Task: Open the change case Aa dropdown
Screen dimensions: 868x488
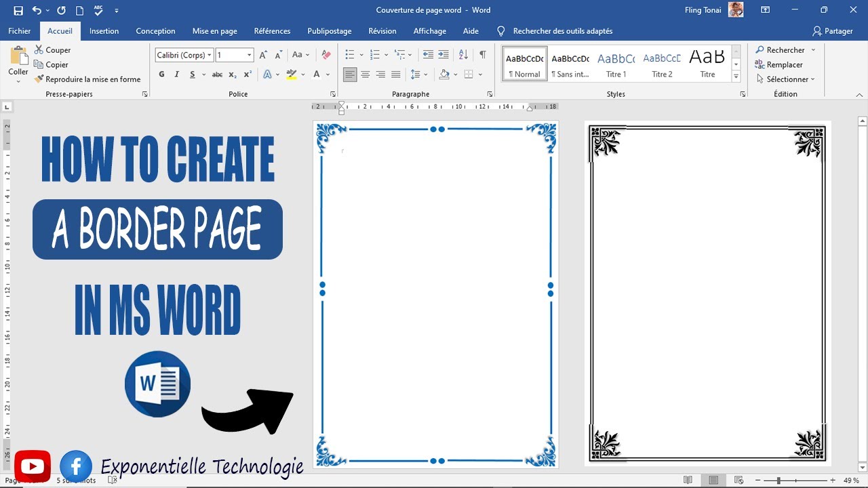Action: click(x=300, y=55)
